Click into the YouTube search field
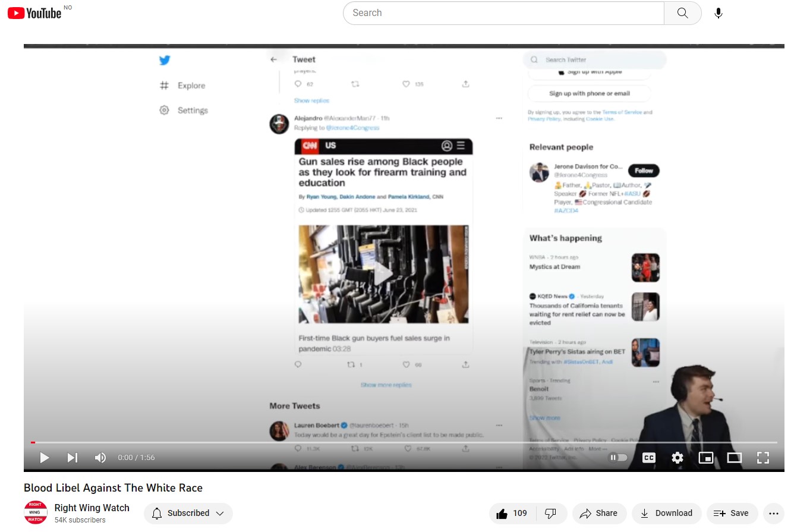The height and width of the screenshot is (532, 794). [x=503, y=13]
